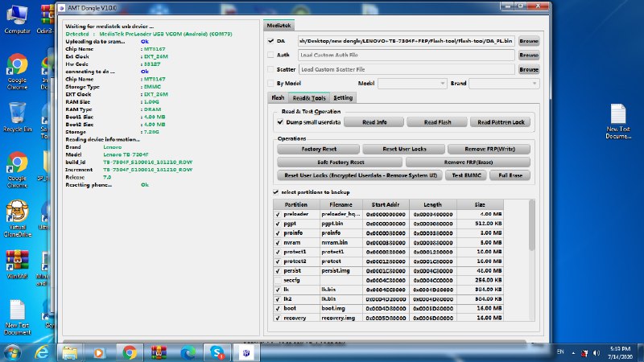Click Remove FRP(Write) button
The width and height of the screenshot is (644, 362).
[489, 149]
